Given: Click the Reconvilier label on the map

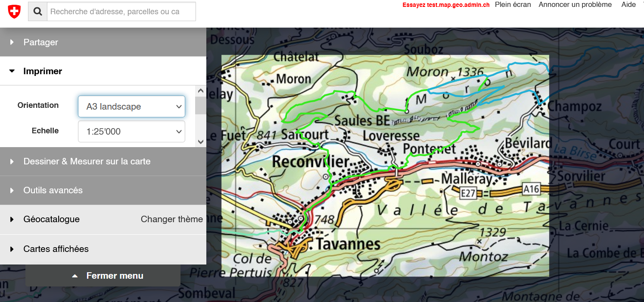Looking at the screenshot, I should point(311,161).
